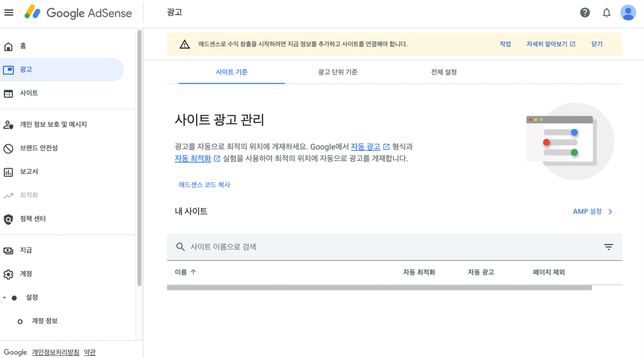Screen dimensions: 644x358
Task: Click the Google AdSense logo
Action: pos(78,13)
